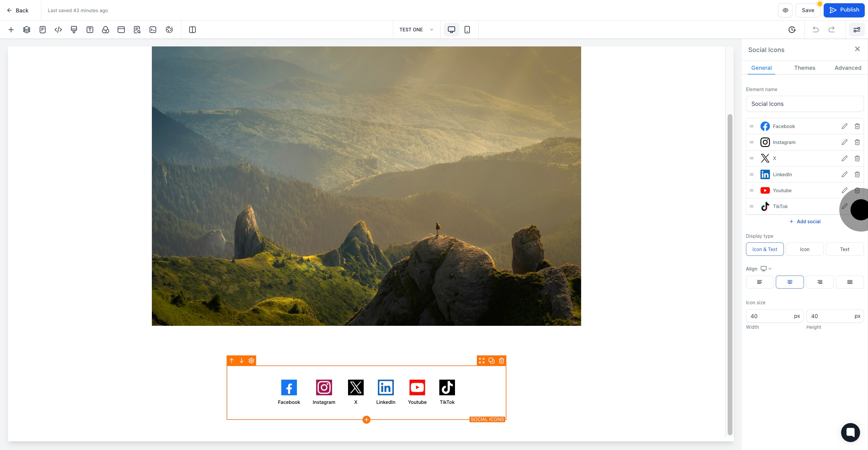Open the layers panel icon
This screenshot has width=868, height=450.
click(x=27, y=30)
